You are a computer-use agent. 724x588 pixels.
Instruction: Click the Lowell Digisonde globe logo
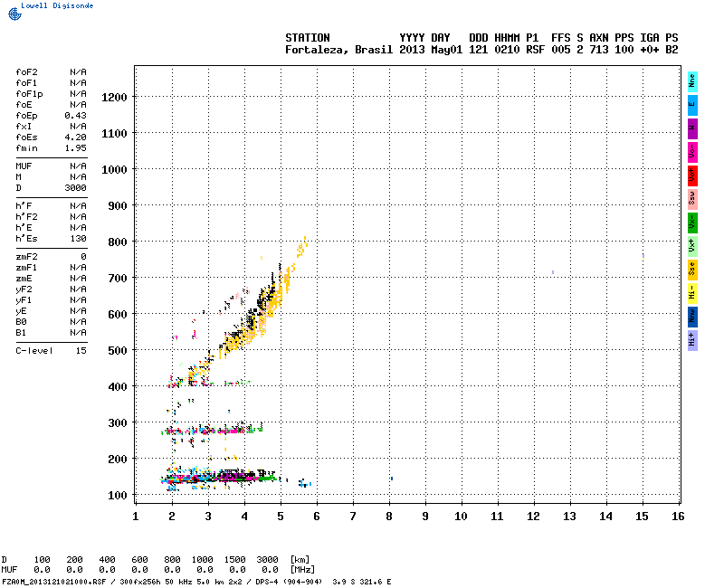click(x=14, y=14)
